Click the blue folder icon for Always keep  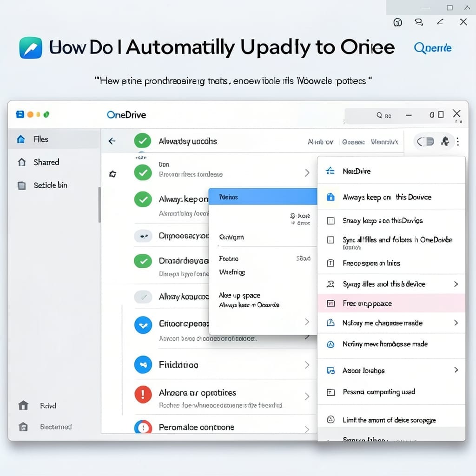coord(331,197)
